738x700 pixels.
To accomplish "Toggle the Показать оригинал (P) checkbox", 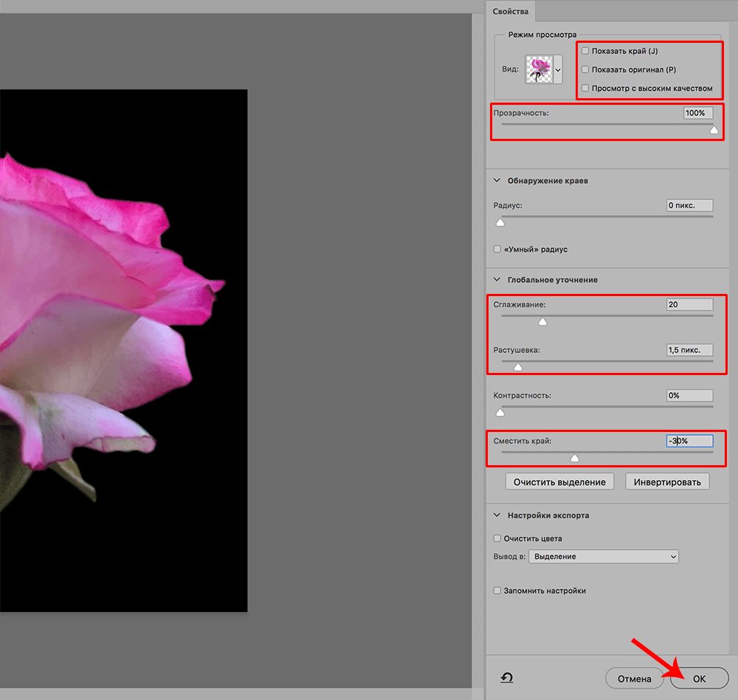I will (585, 69).
